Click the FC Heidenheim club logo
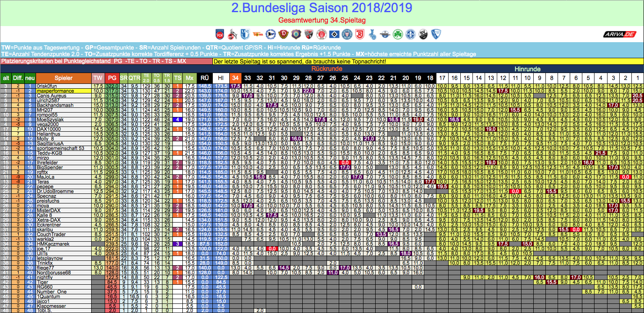This screenshot has width=644, height=313. [220, 34]
